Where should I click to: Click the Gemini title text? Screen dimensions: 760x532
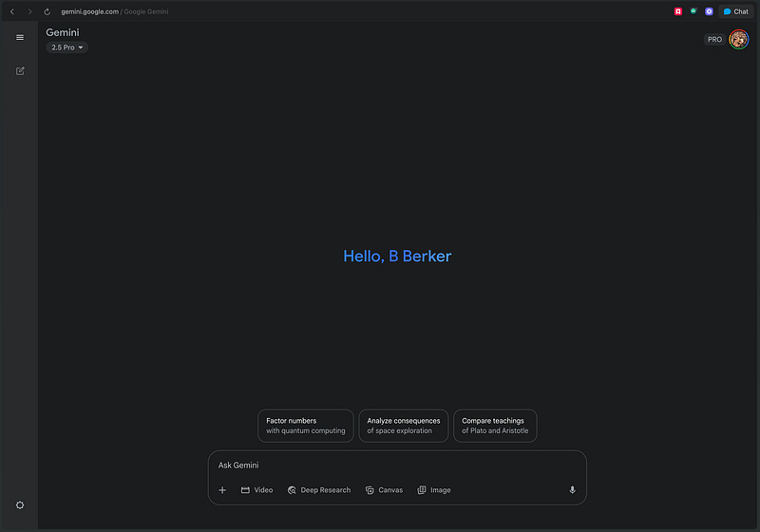(x=63, y=32)
